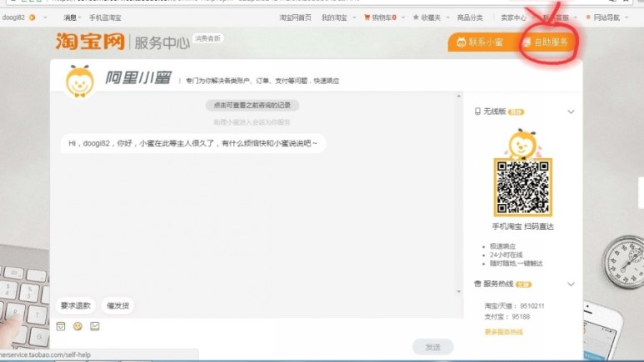Switch to the 自助服务 tab
644x362 pixels.
coord(547,42)
